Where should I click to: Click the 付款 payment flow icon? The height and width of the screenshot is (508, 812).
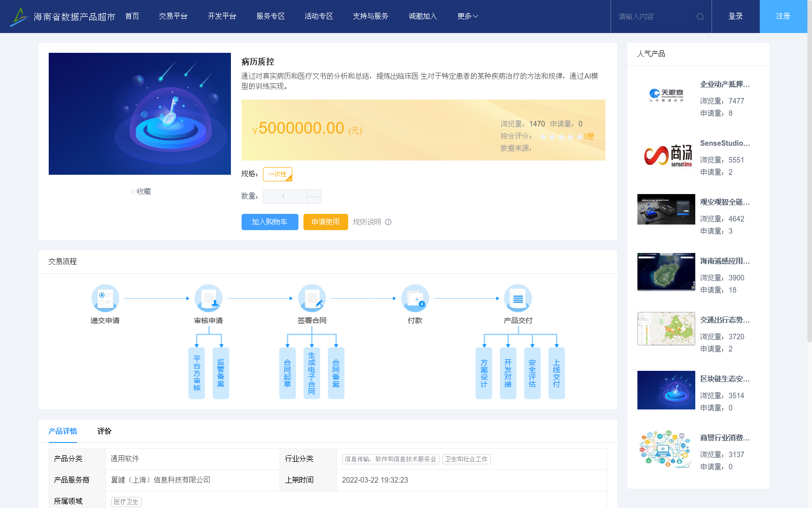(415, 298)
